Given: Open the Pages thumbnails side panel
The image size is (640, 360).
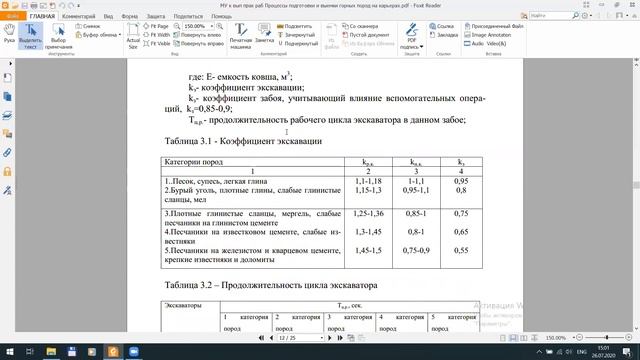Looking at the screenshot, I should [x=7, y=97].
